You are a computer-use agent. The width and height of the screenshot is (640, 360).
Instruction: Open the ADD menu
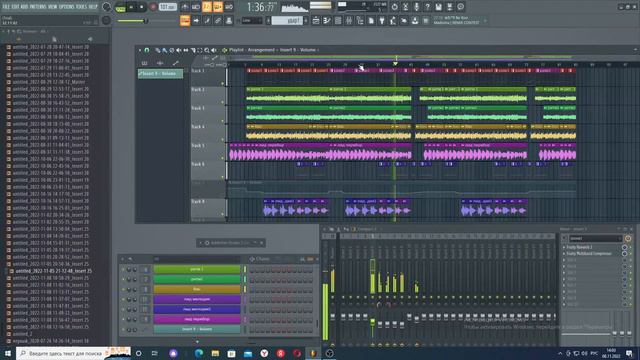[x=24, y=7]
